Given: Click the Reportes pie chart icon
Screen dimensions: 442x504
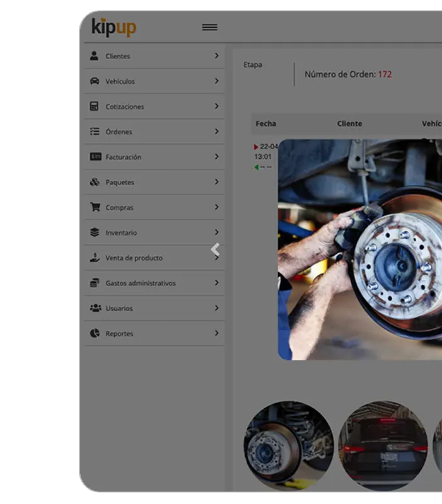Looking at the screenshot, I should [95, 333].
